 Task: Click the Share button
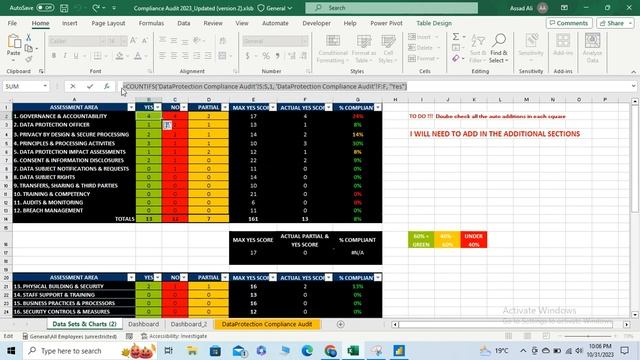click(615, 23)
